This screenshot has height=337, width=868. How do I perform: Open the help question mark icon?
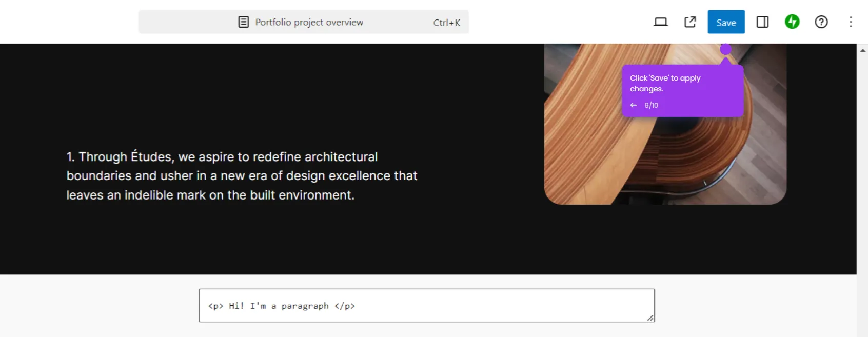(821, 22)
